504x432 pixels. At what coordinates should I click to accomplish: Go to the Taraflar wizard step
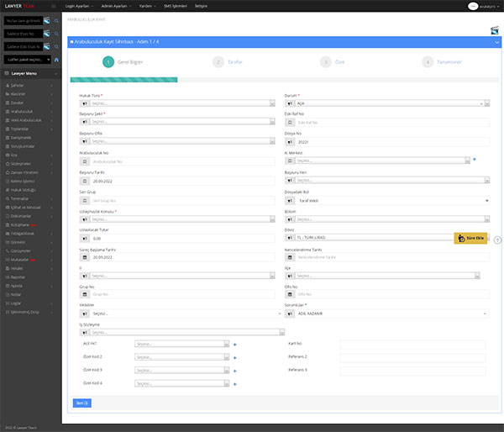point(228,62)
